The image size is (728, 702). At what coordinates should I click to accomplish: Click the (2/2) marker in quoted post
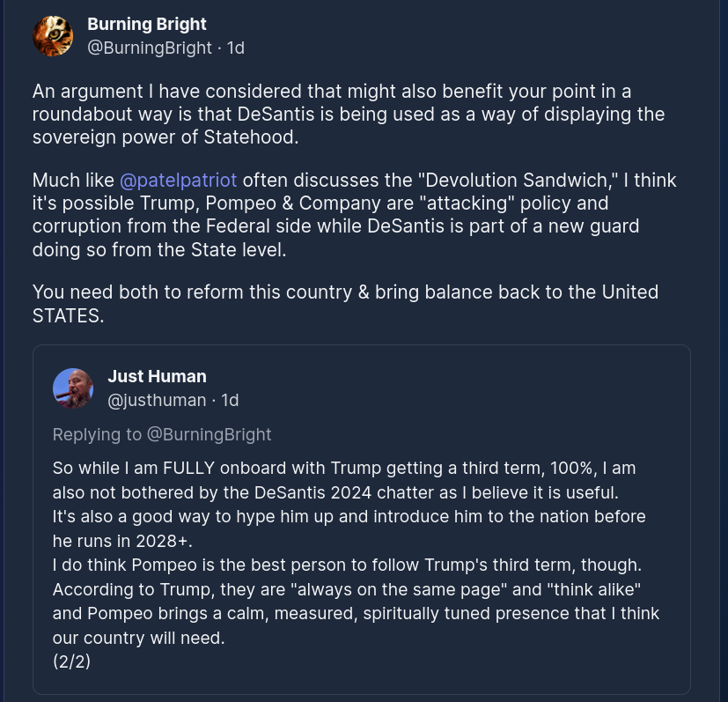71,661
